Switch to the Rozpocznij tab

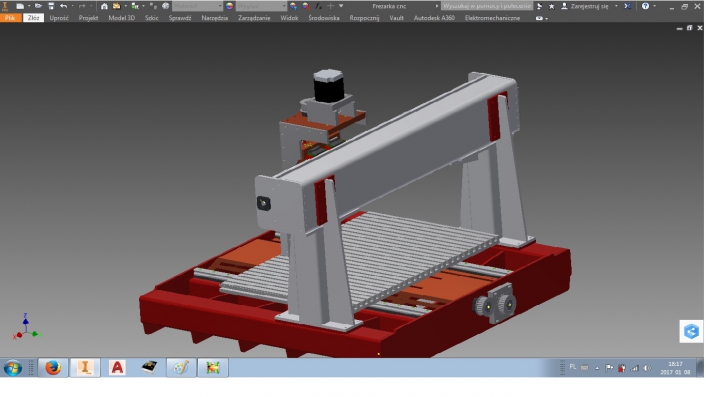364,18
